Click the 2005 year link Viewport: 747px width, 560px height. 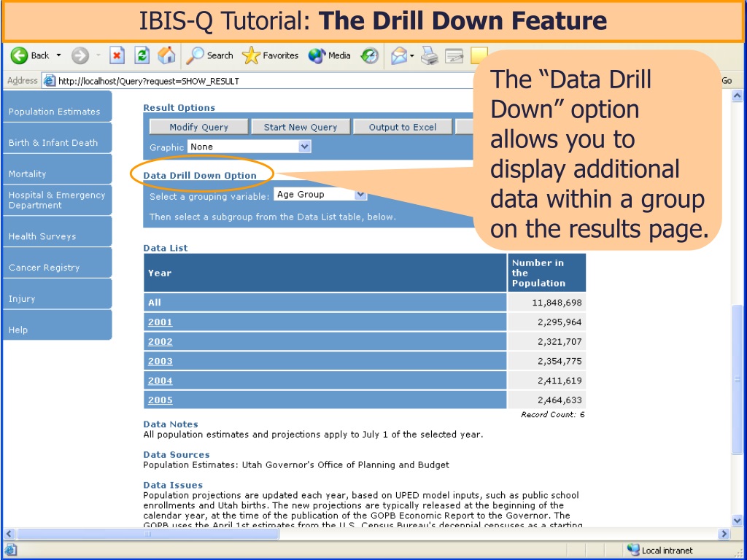pyautogui.click(x=160, y=400)
